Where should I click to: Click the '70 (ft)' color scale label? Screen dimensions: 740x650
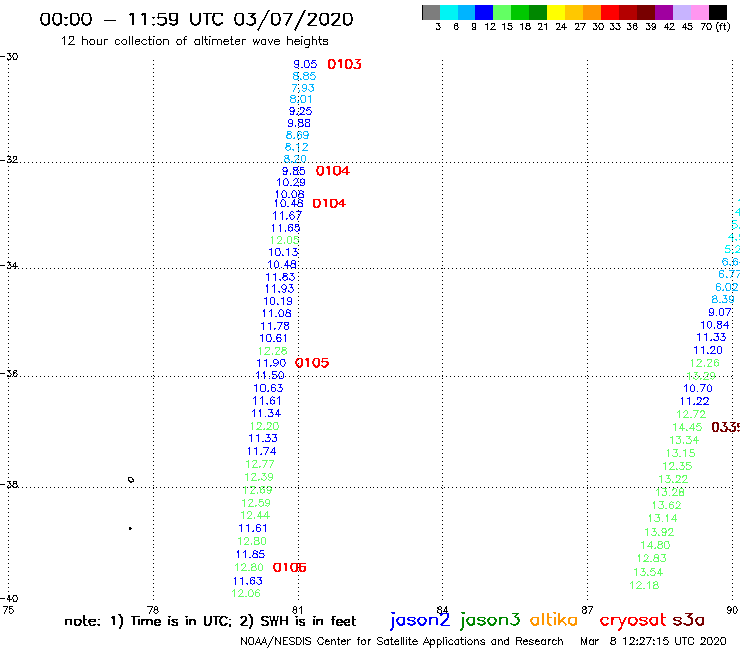pos(715,26)
